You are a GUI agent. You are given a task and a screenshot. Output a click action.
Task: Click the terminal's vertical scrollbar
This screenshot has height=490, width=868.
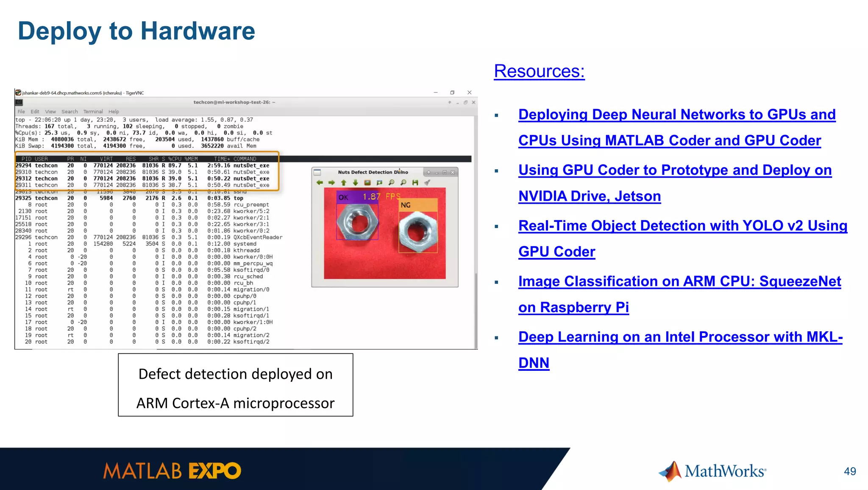point(476,310)
